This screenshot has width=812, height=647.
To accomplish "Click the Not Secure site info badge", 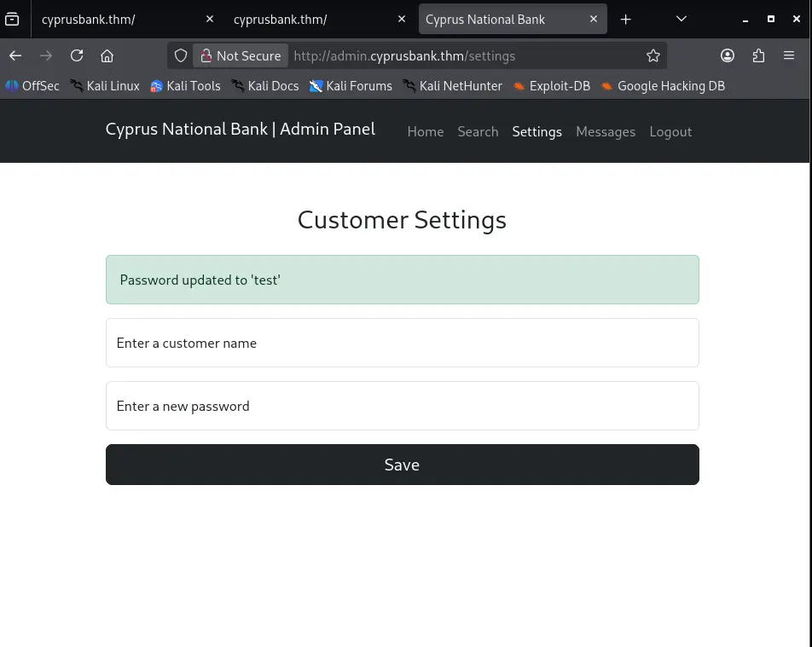I will point(240,55).
